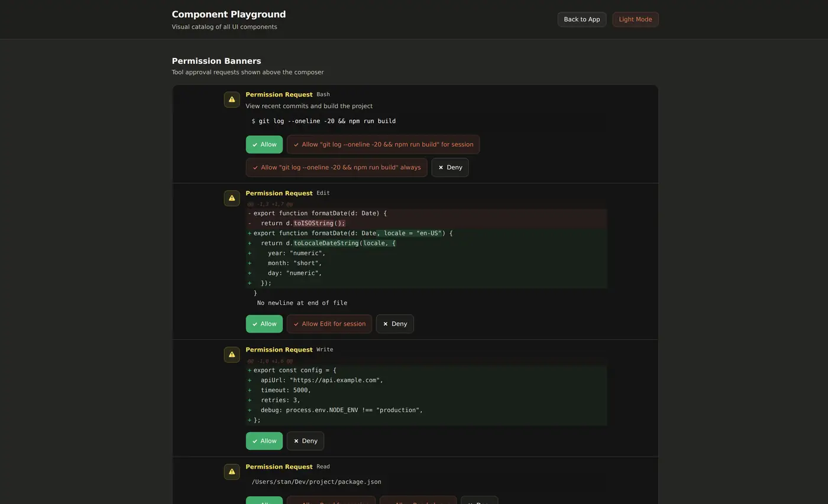Screen dimensions: 828x504
Task: Allow the formatDate Edit request
Action: coord(264,324)
